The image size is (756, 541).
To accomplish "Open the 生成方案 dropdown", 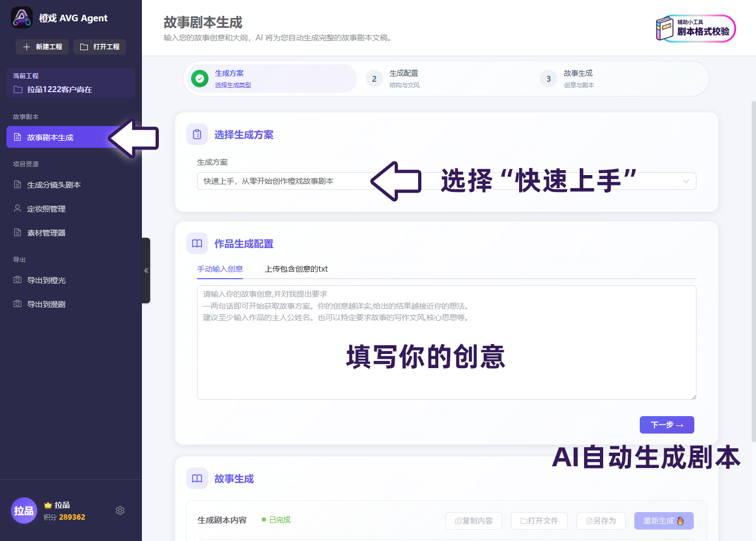I will (x=447, y=181).
